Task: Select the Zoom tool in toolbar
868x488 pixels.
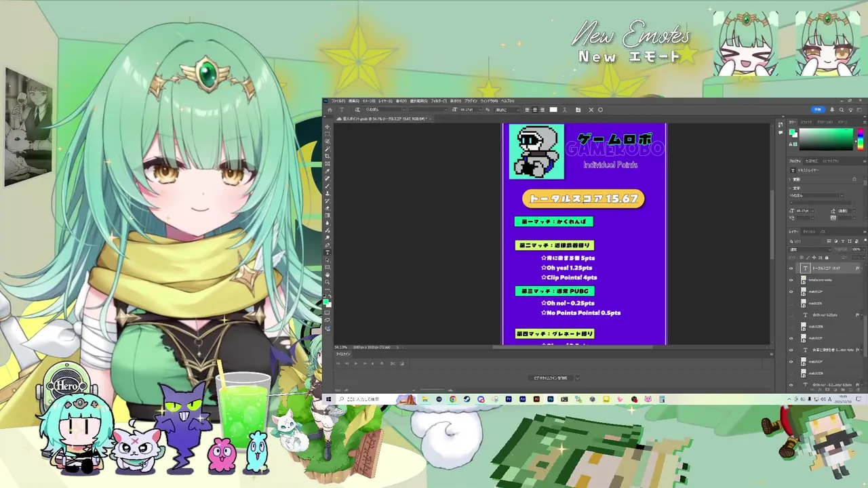Action: coord(328,282)
